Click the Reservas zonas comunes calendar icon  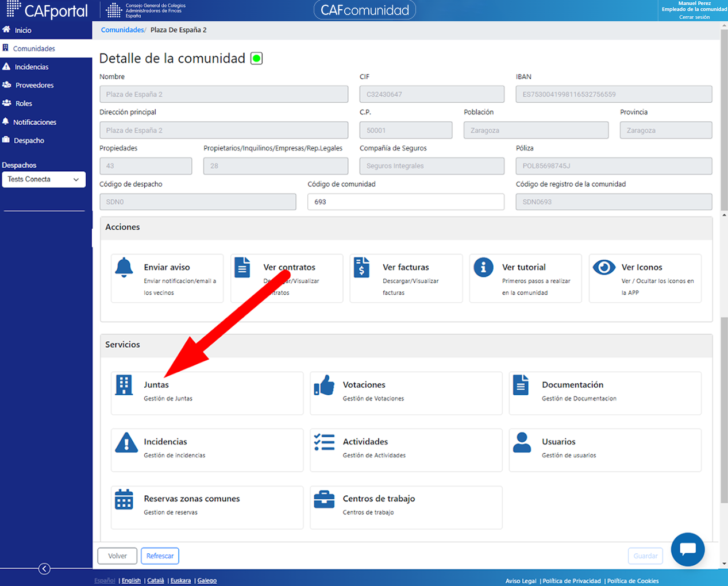[124, 499]
